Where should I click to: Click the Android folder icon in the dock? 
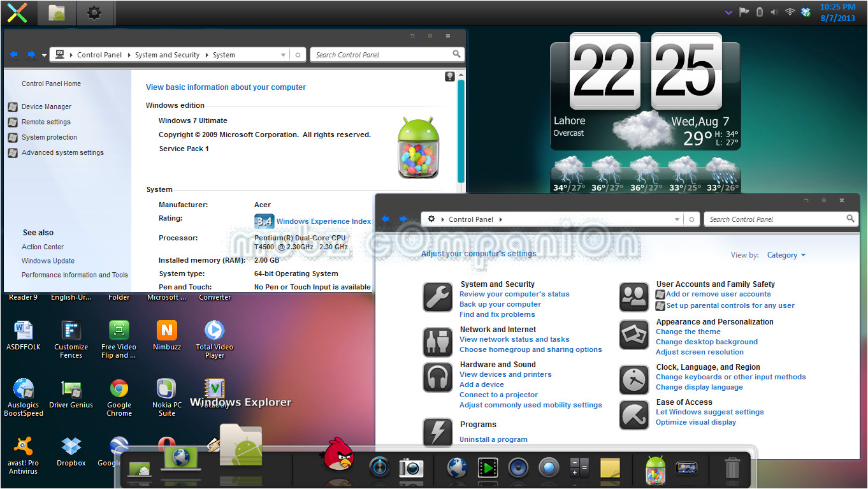tap(241, 446)
